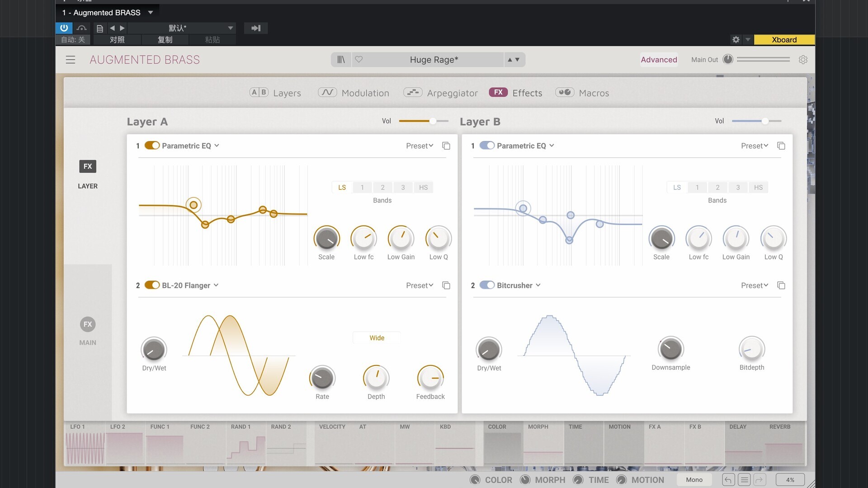Click the Main Out level slider
This screenshot has height=488, width=868.
(763, 59)
